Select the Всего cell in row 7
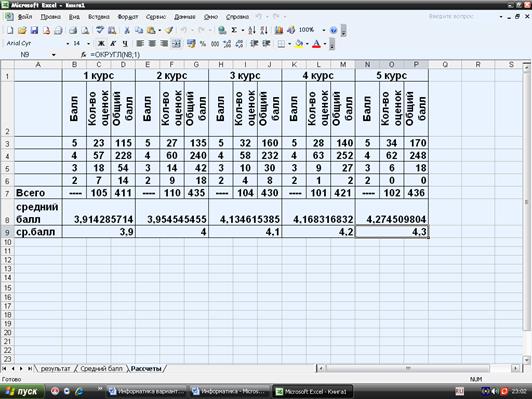532x399 pixels. tap(38, 193)
